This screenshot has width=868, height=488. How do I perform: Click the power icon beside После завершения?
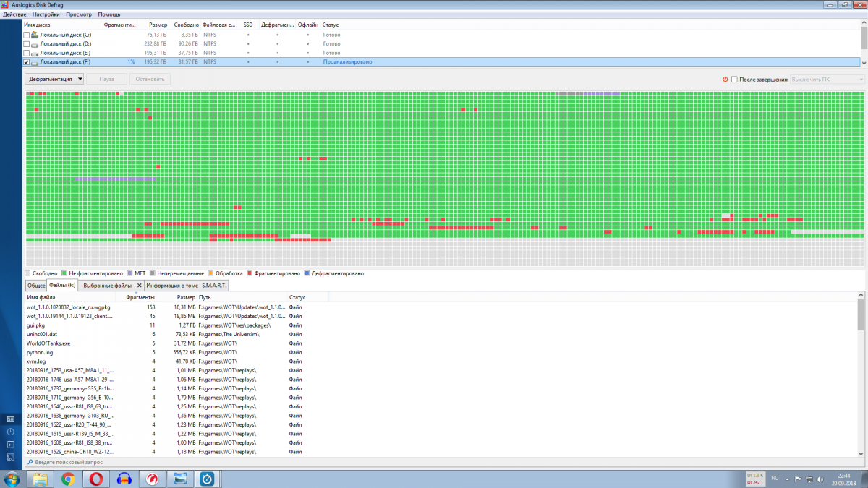(x=725, y=80)
